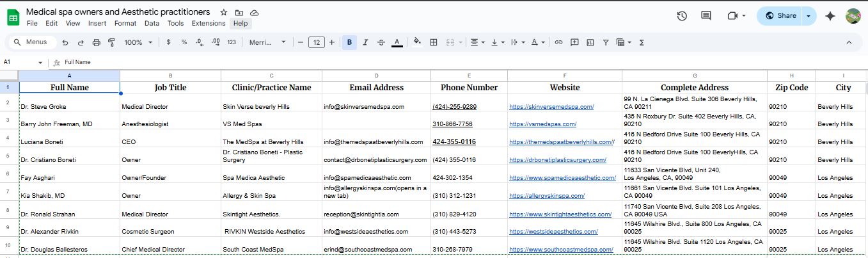
Task: Decrease font size with minus button
Action: [x=301, y=42]
